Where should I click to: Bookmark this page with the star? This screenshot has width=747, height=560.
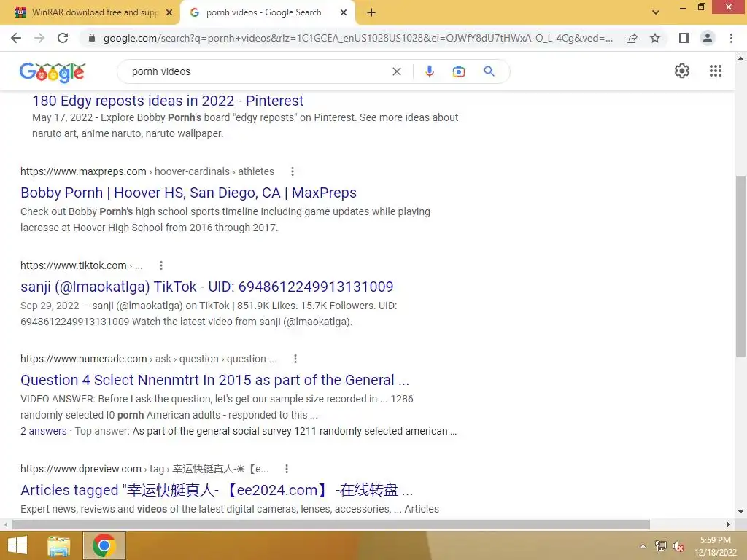pyautogui.click(x=655, y=38)
